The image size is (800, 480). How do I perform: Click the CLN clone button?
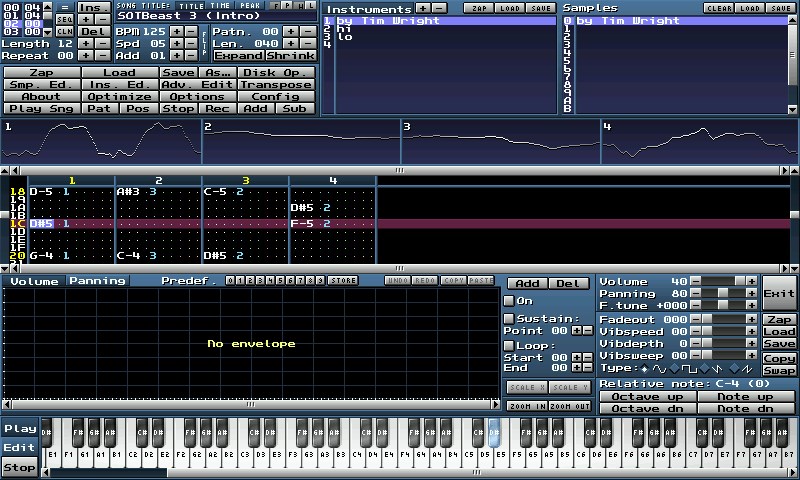[64, 31]
